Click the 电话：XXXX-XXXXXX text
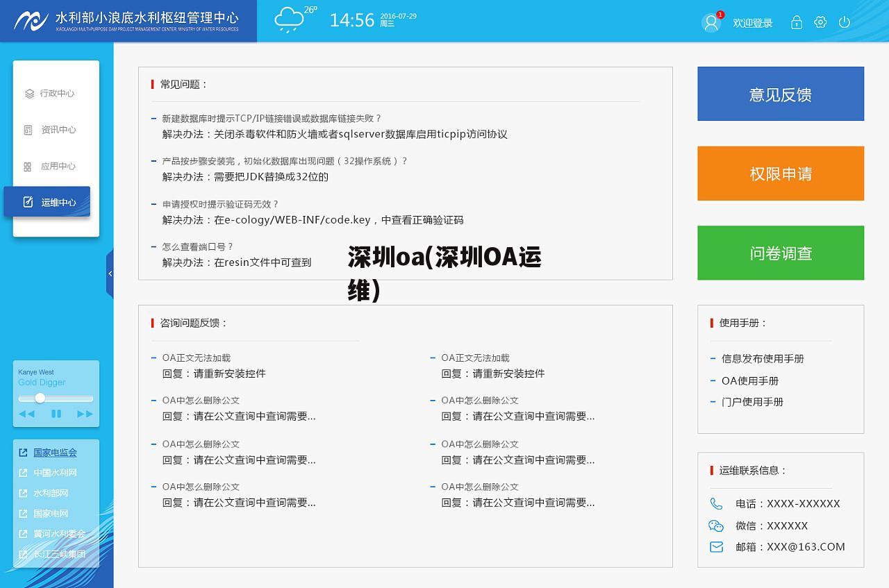Screen dimensions: 889x588 (788, 504)
